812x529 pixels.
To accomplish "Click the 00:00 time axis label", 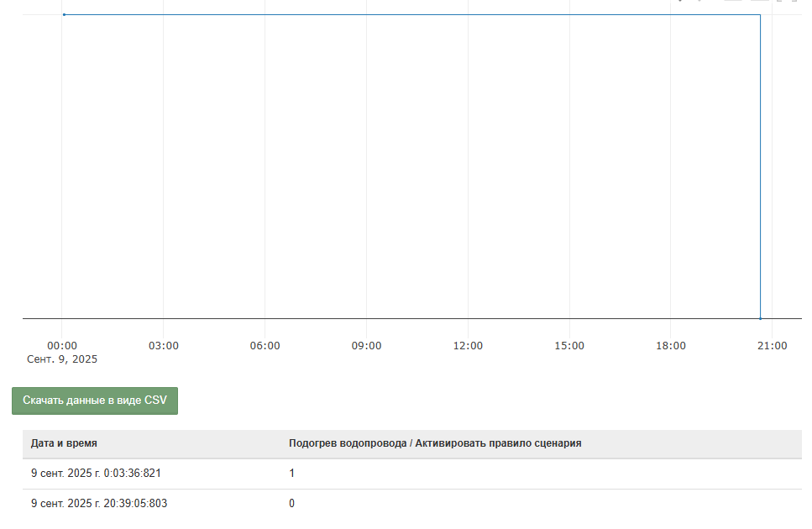I will [62, 346].
